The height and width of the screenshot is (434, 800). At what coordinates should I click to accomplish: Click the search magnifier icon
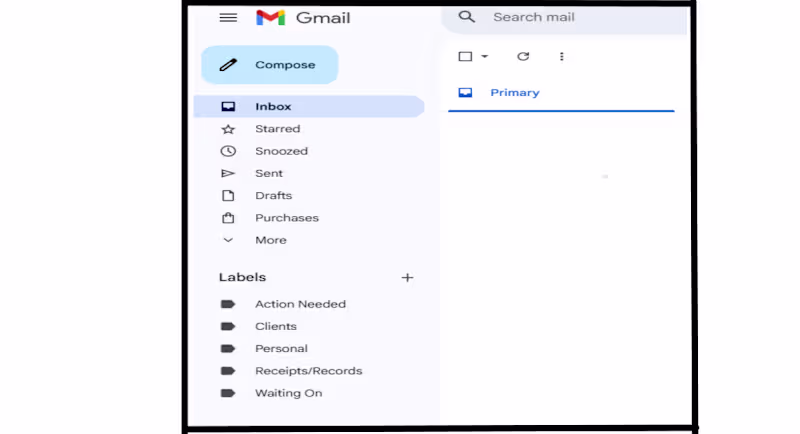tap(466, 17)
